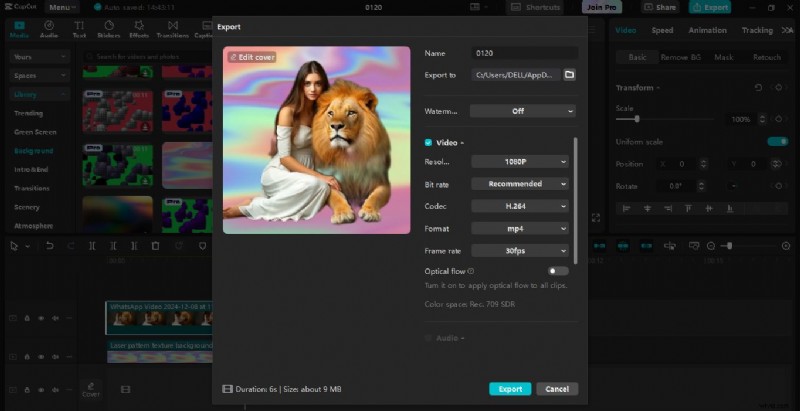
Task: Click the undo arrow in timeline toolbar
Action: (50, 245)
